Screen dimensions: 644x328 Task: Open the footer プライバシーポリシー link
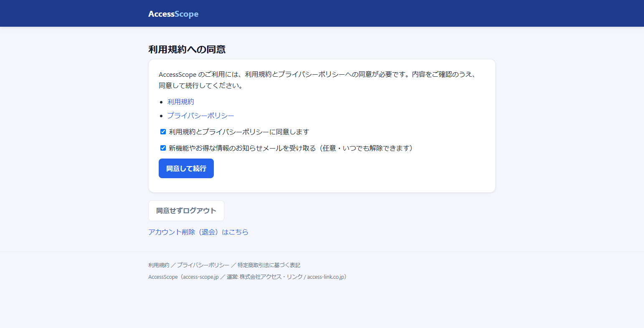point(203,265)
